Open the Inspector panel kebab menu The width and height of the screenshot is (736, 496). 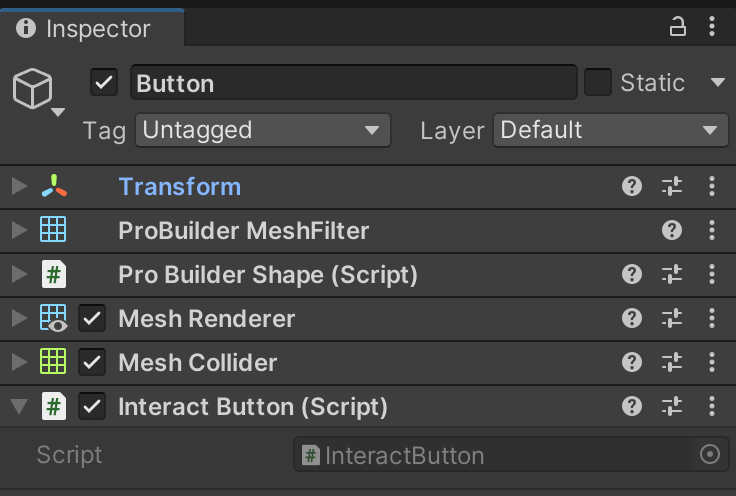click(712, 28)
